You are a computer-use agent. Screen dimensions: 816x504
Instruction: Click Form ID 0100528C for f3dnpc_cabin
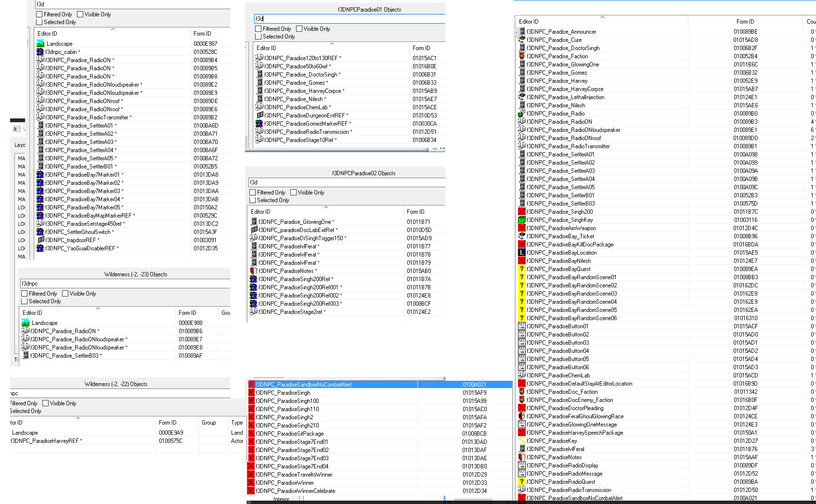[x=206, y=52]
